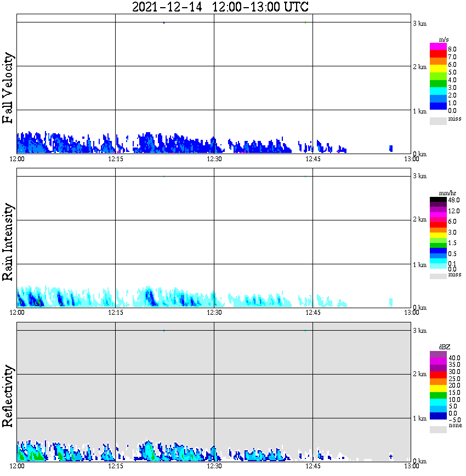The image size is (466, 476).
Task: Click the magenta 8.0 swatch in the m/s legend
Action: [x=438, y=47]
